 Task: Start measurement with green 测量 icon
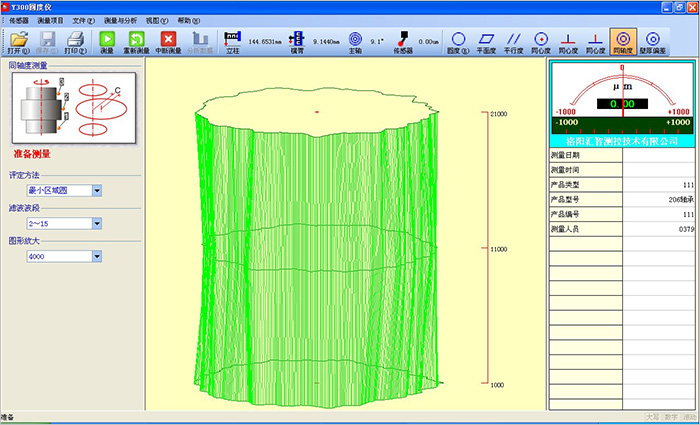[107, 40]
